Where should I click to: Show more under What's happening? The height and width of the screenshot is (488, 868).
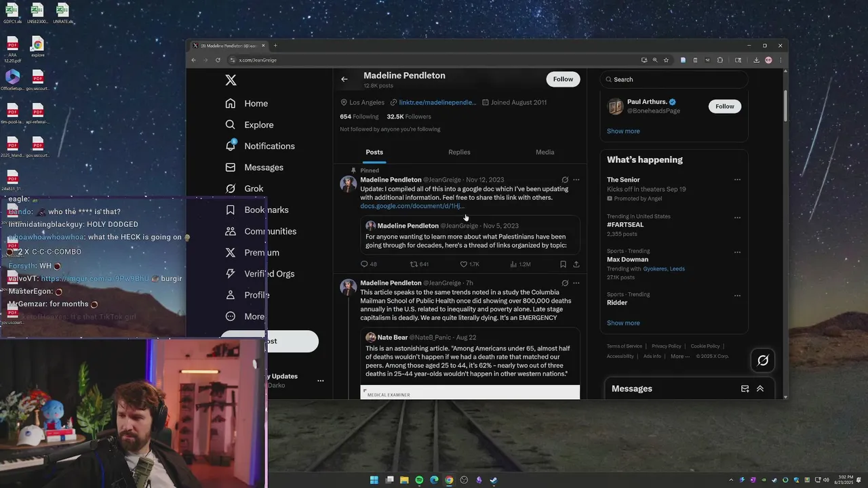point(623,323)
